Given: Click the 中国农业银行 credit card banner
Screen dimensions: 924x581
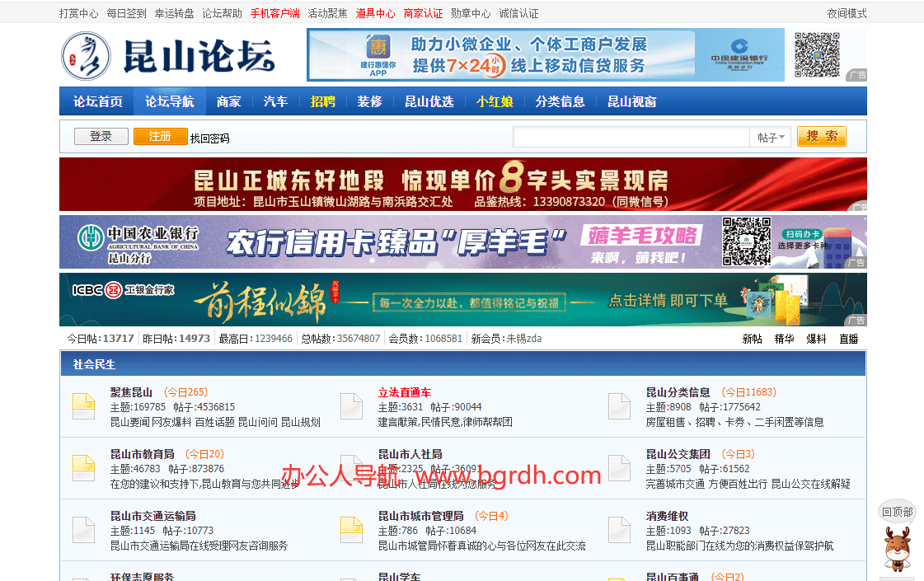Looking at the screenshot, I should [x=463, y=241].
